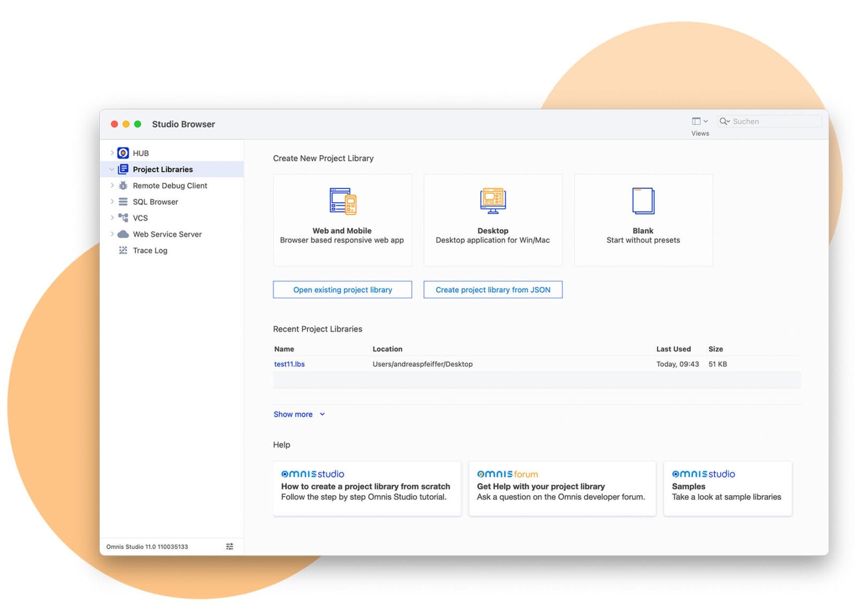Viewport: 856px width, 616px height.
Task: Open Get Help with your project library card
Action: 562,489
